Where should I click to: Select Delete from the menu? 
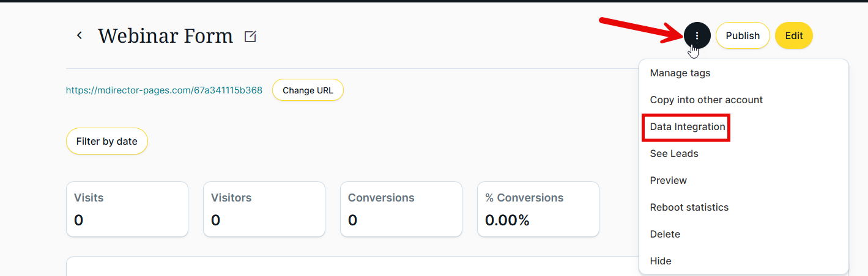coord(665,234)
